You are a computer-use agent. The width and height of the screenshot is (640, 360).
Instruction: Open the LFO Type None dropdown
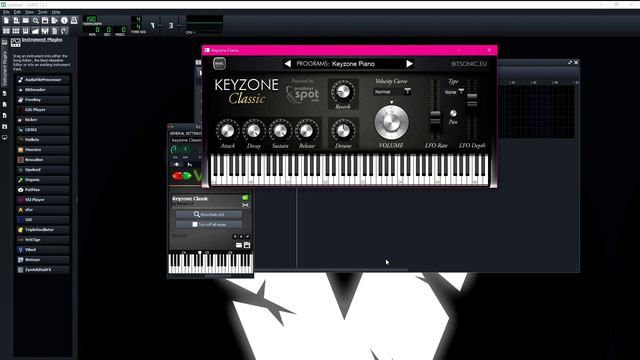pos(454,92)
